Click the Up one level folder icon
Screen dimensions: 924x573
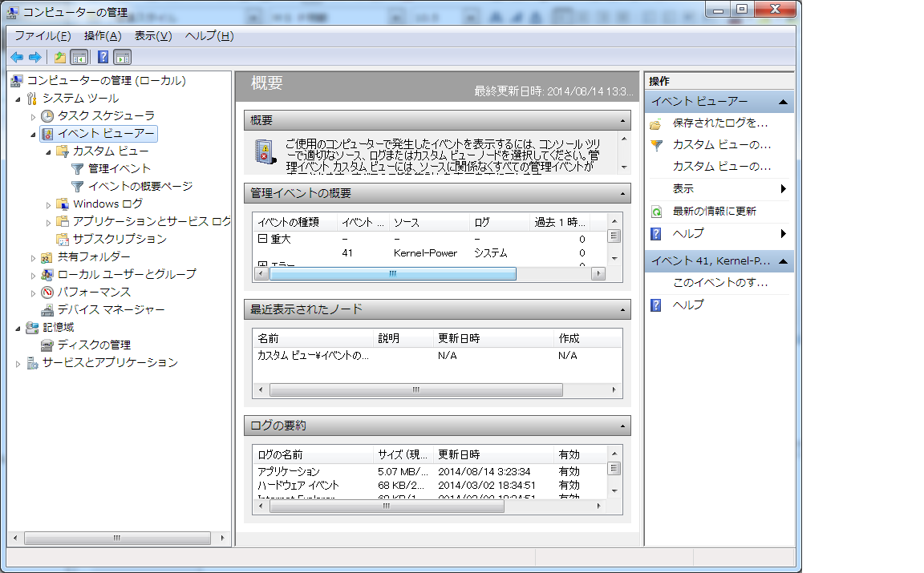coord(60,57)
